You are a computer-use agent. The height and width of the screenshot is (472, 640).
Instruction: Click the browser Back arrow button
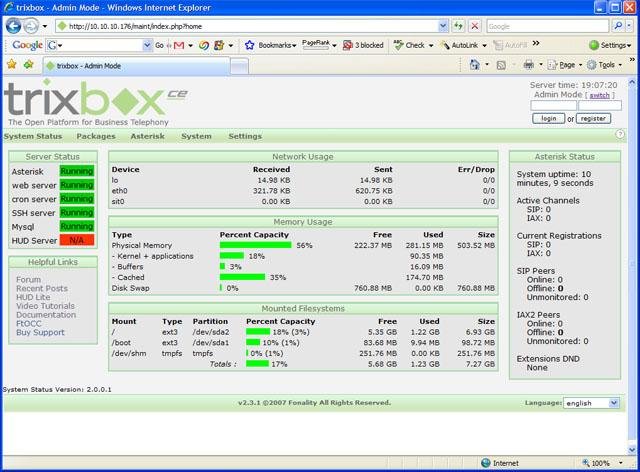[13, 26]
